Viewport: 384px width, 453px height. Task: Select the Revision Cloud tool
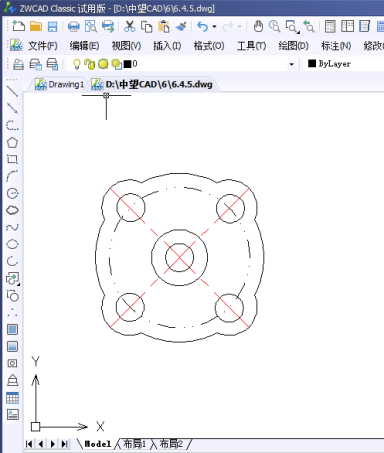[12, 210]
